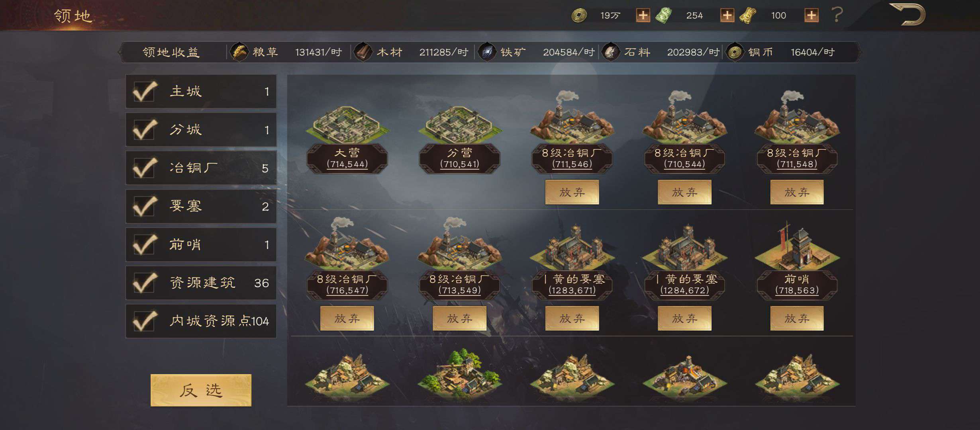Uncheck the 内城资源点 filter checkbox
The height and width of the screenshot is (430, 980).
[144, 321]
